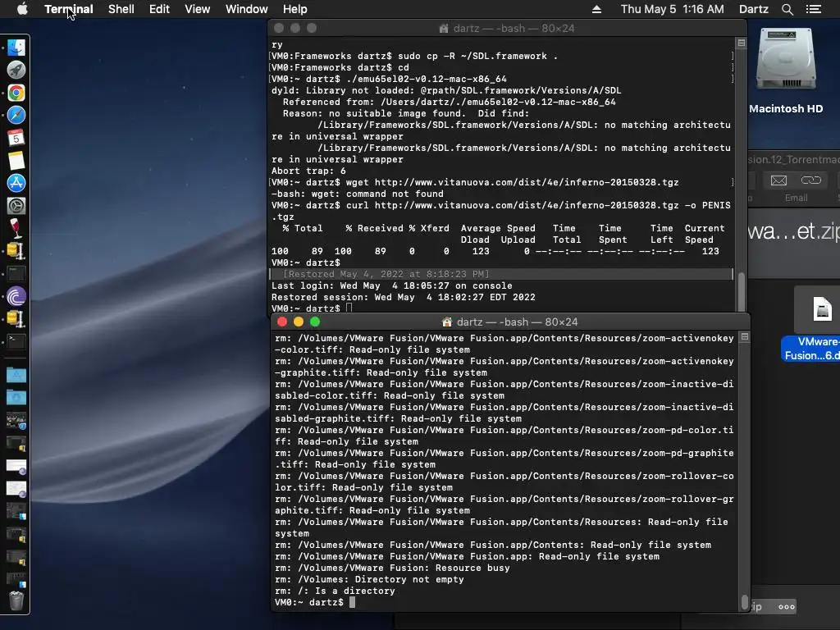The width and height of the screenshot is (840, 630).
Task: Open the App Store Dock icon
Action: (x=16, y=183)
